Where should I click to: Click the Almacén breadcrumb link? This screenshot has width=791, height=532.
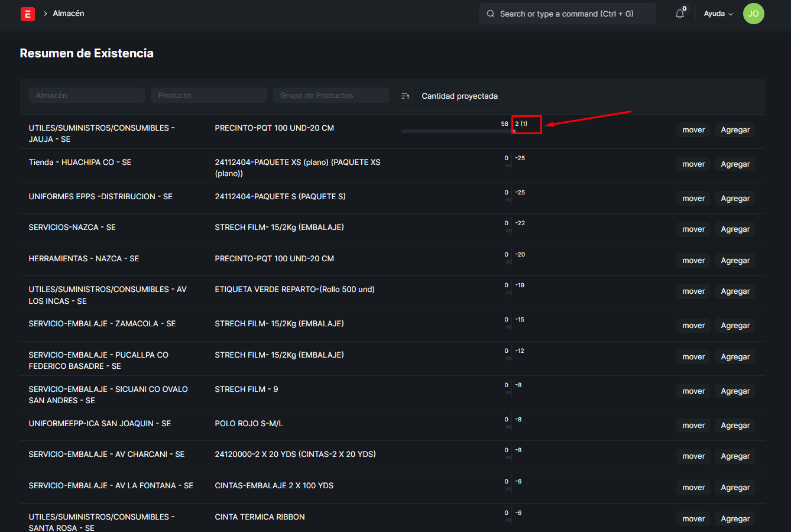[69, 13]
